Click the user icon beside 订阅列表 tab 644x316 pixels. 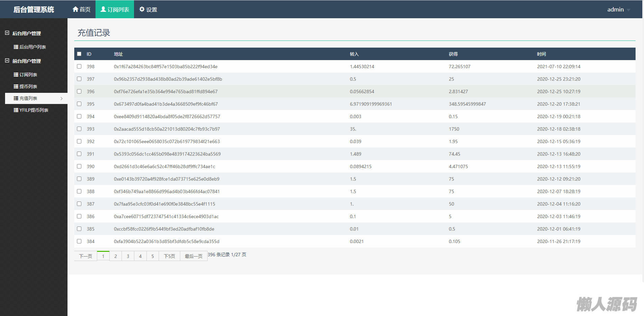(x=103, y=9)
